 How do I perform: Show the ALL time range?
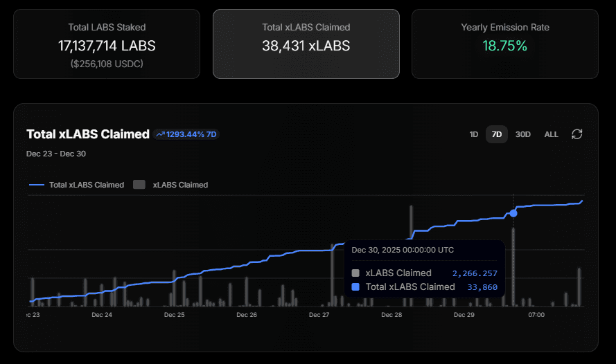551,134
